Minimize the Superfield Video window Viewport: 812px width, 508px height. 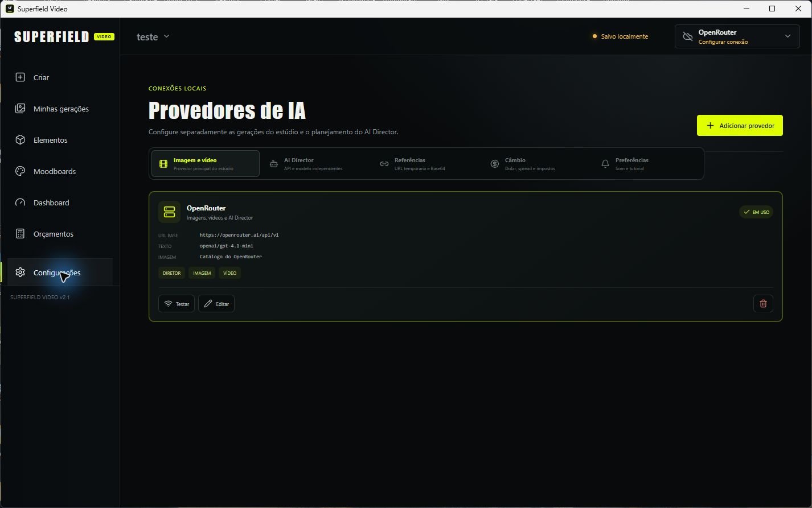click(747, 9)
